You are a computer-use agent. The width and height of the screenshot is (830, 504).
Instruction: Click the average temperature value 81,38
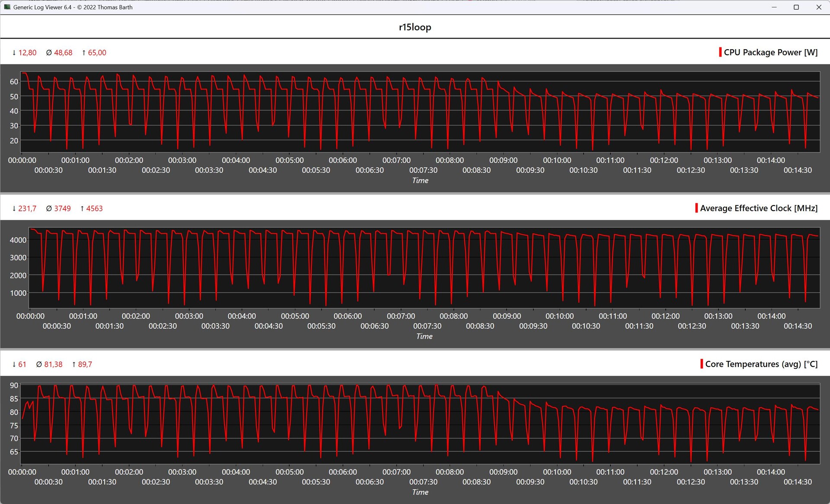click(53, 365)
